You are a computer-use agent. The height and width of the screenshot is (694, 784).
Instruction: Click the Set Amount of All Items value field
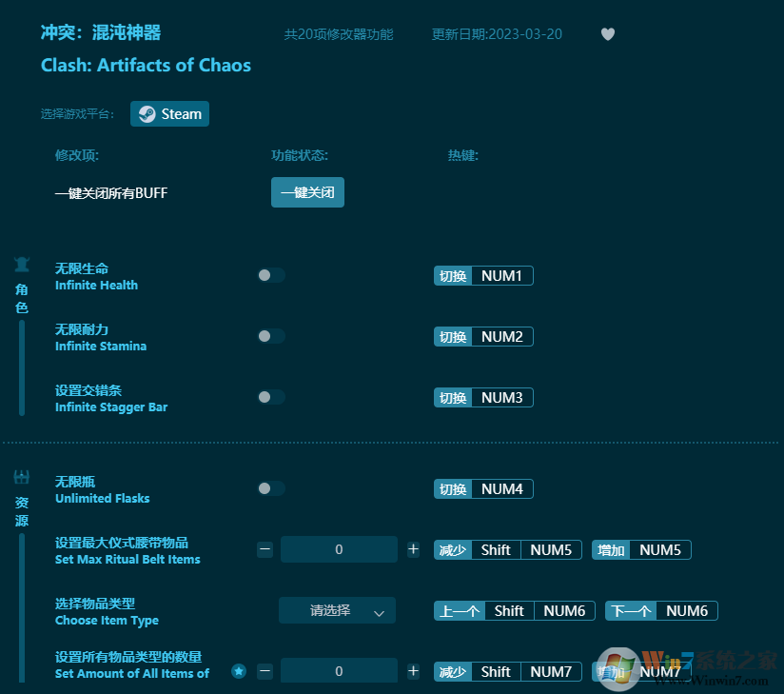pyautogui.click(x=339, y=671)
